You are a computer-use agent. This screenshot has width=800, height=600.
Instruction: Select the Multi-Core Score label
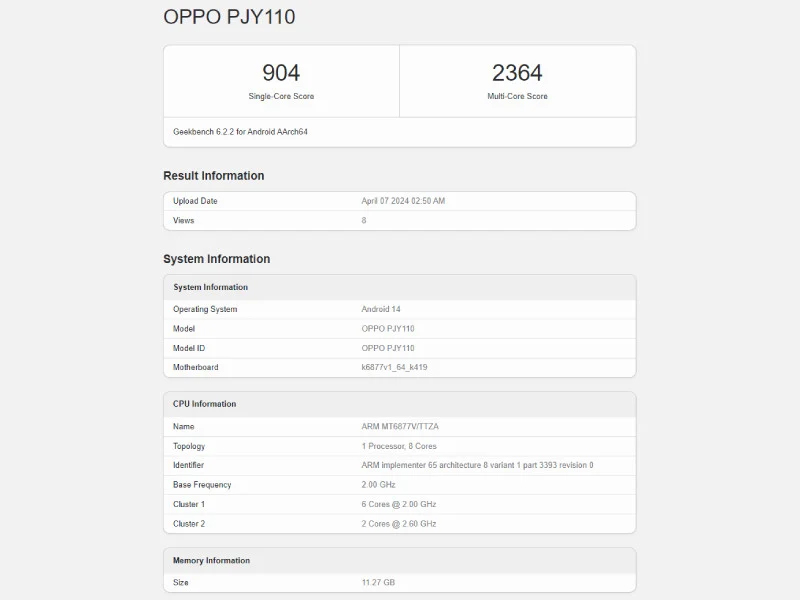[x=517, y=96]
